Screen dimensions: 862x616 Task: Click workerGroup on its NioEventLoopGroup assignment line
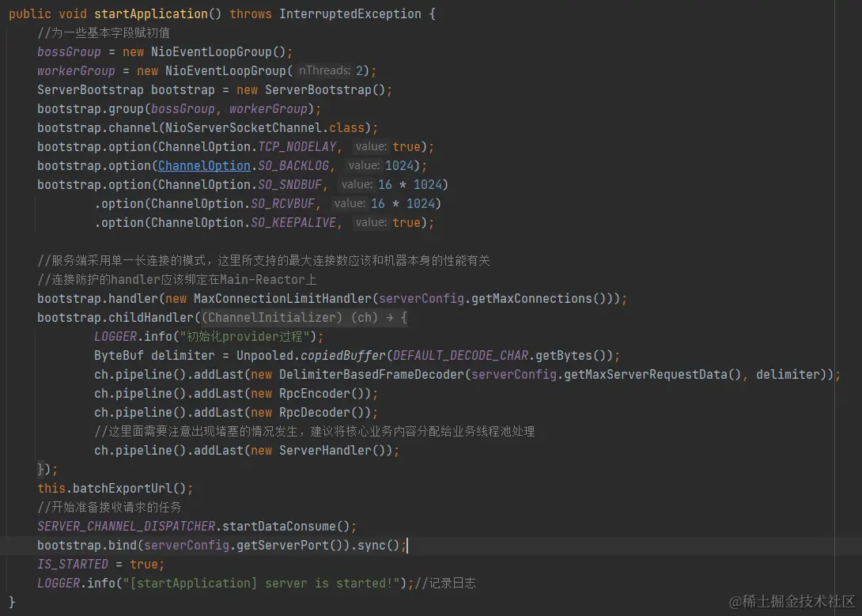pyautogui.click(x=77, y=71)
